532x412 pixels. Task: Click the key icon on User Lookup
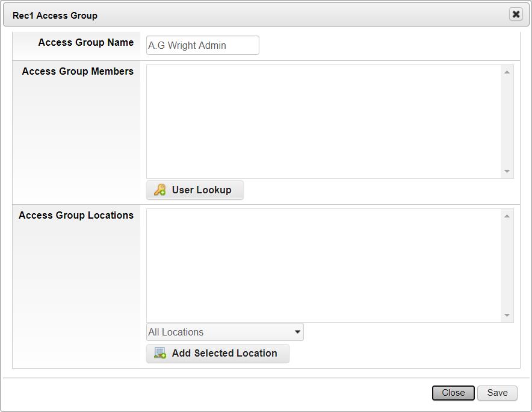tap(160, 190)
